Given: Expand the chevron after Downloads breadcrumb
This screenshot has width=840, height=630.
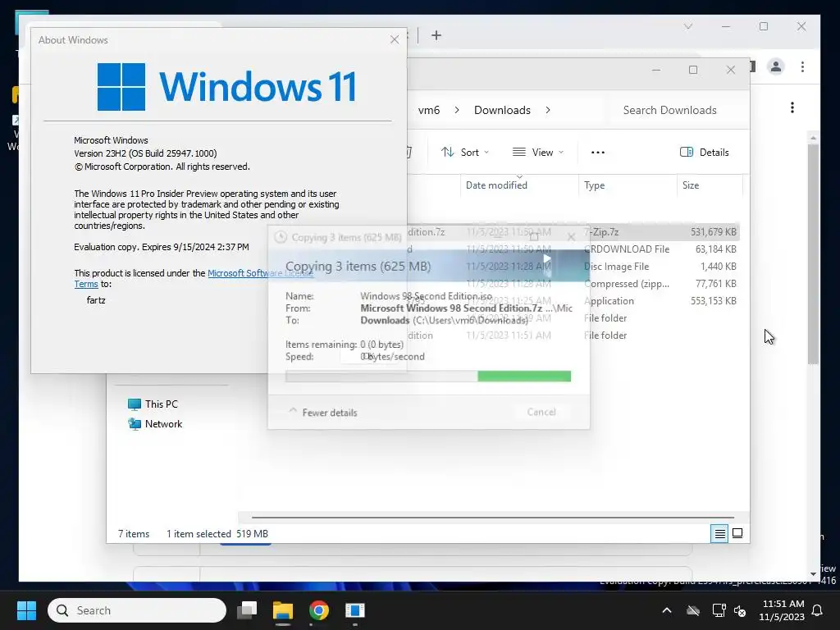Looking at the screenshot, I should [547, 110].
